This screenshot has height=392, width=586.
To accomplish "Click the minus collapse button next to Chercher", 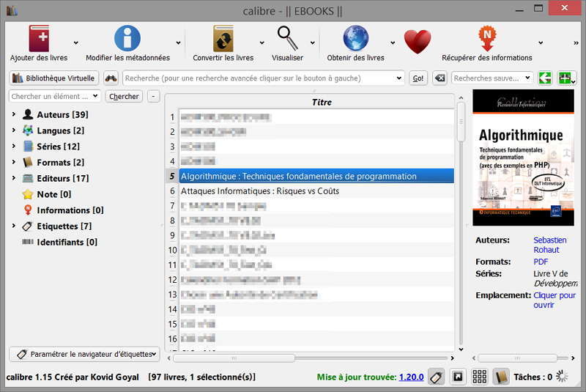I will point(153,97).
